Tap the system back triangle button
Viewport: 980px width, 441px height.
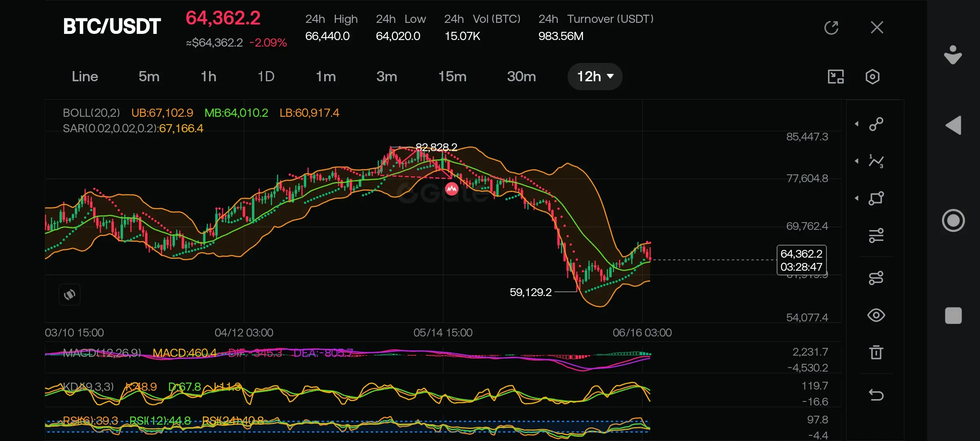click(953, 125)
